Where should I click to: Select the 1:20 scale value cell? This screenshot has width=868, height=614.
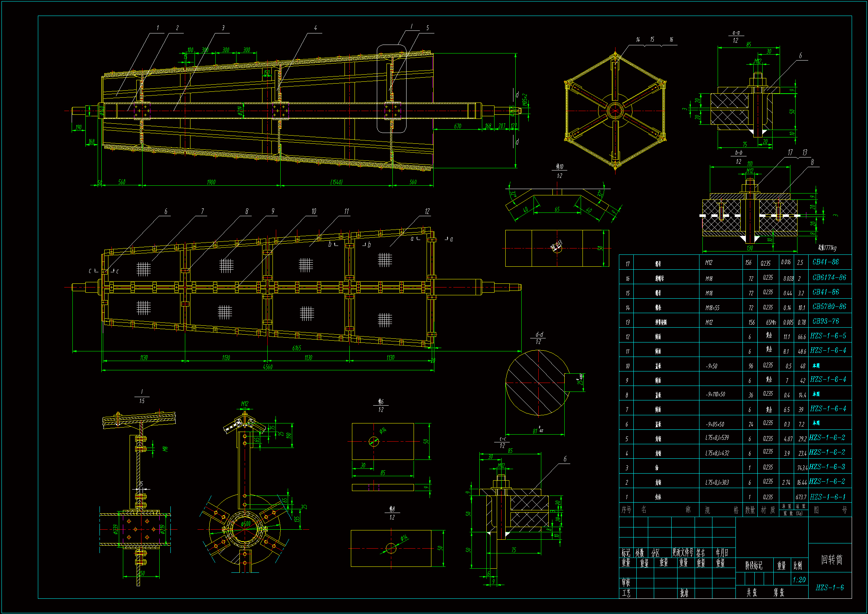tap(799, 579)
